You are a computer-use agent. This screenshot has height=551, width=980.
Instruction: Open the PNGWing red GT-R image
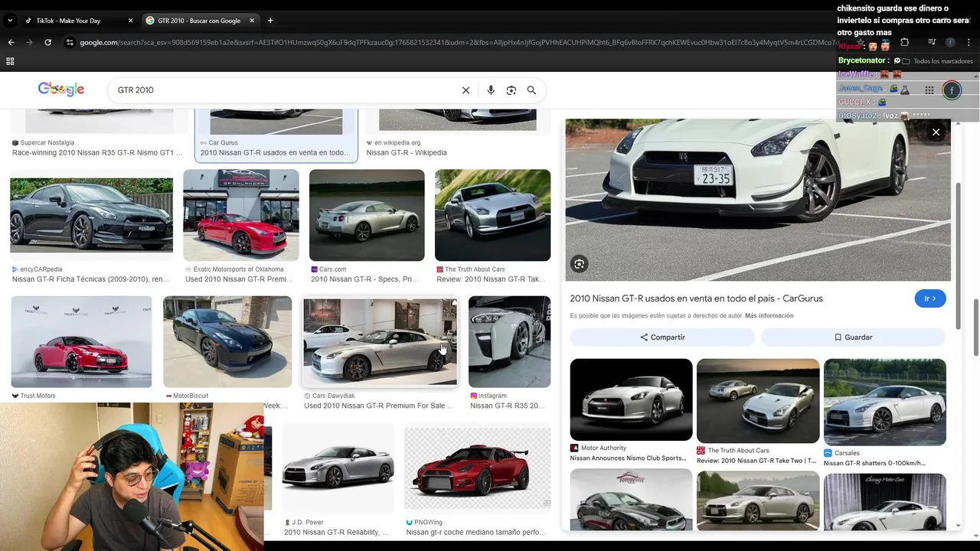pos(477,468)
